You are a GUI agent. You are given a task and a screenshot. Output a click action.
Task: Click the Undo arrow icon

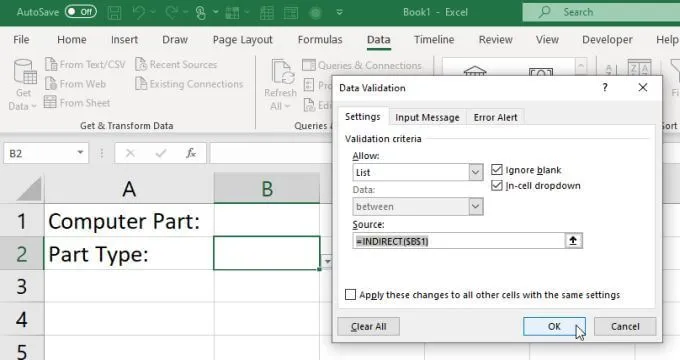(138, 13)
